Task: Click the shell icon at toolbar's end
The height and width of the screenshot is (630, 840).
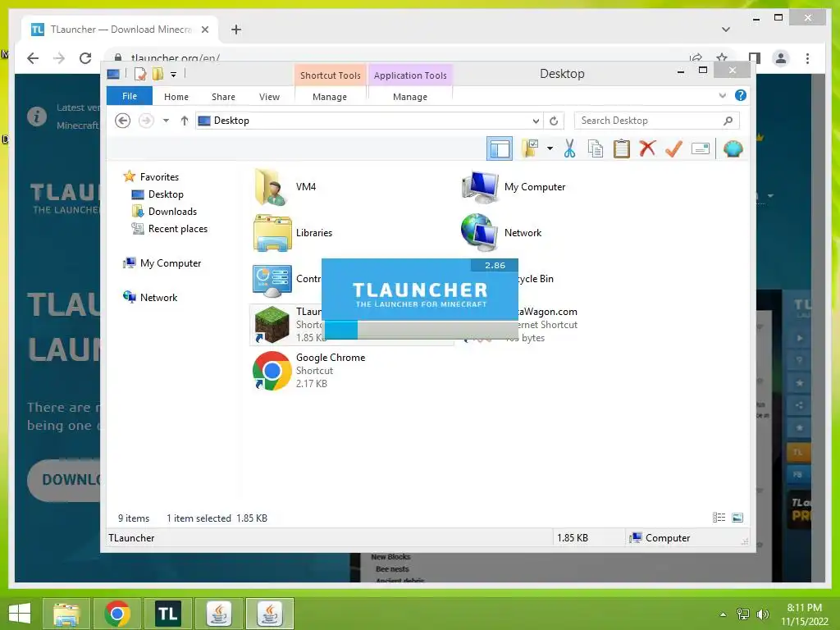Action: [733, 148]
